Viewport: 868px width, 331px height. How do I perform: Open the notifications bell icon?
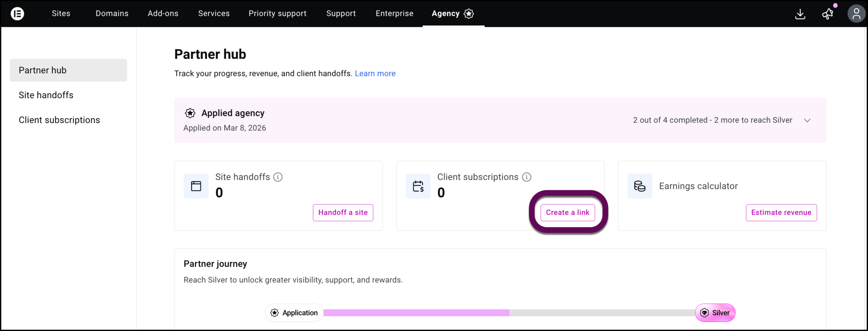(827, 14)
